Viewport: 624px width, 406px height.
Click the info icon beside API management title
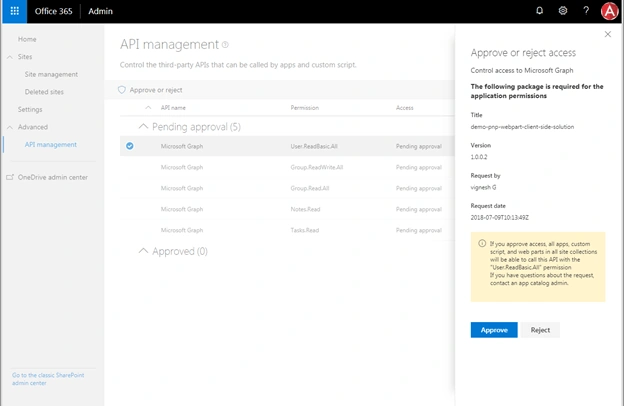point(225,45)
